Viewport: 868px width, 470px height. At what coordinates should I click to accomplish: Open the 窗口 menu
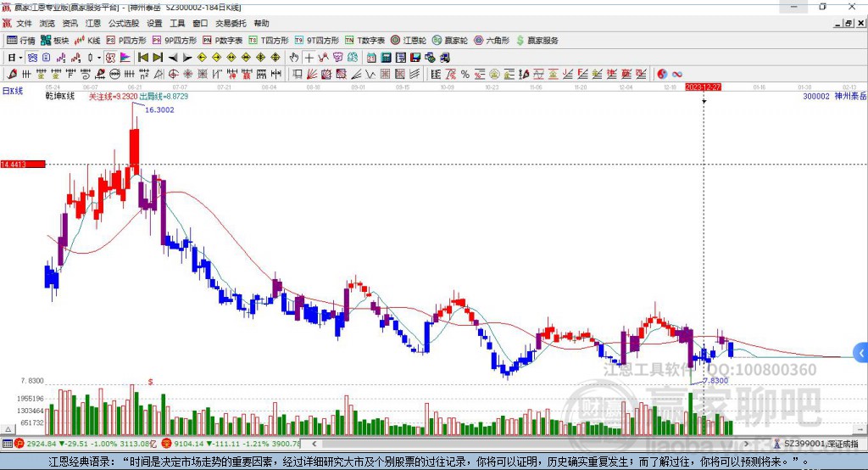pos(200,23)
